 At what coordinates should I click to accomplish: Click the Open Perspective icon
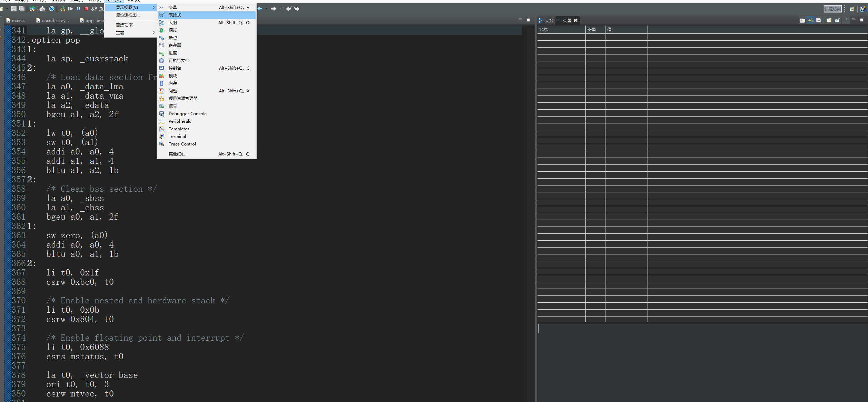pos(852,9)
